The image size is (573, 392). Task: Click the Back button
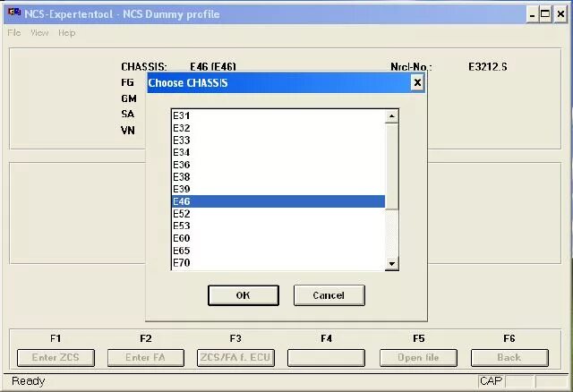509,358
